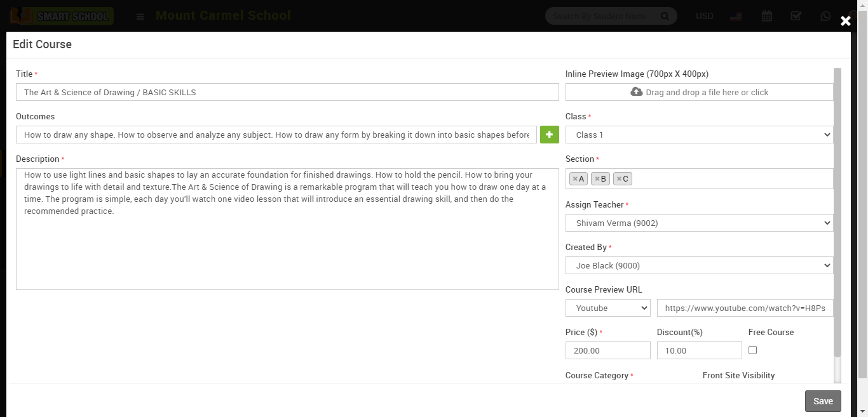Click the USD currency selector in header
868x417 pixels.
705,17
